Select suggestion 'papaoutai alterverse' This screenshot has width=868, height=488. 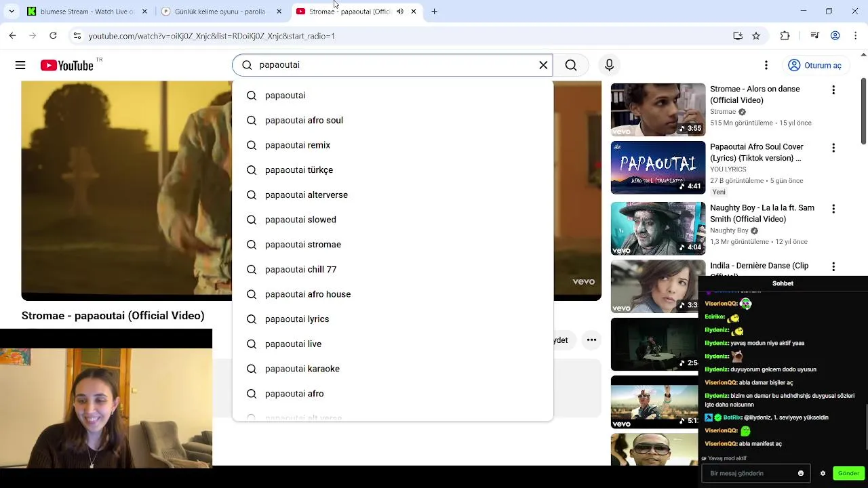click(393, 195)
